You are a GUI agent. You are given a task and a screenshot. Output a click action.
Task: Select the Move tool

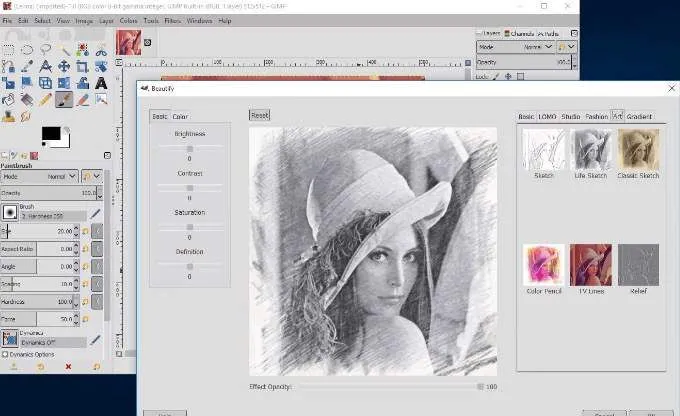pyautogui.click(x=64, y=66)
